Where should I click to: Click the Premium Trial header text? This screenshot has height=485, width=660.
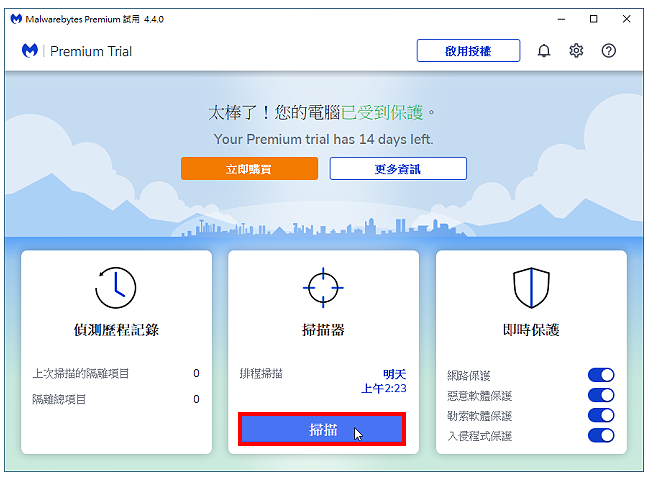[x=91, y=51]
